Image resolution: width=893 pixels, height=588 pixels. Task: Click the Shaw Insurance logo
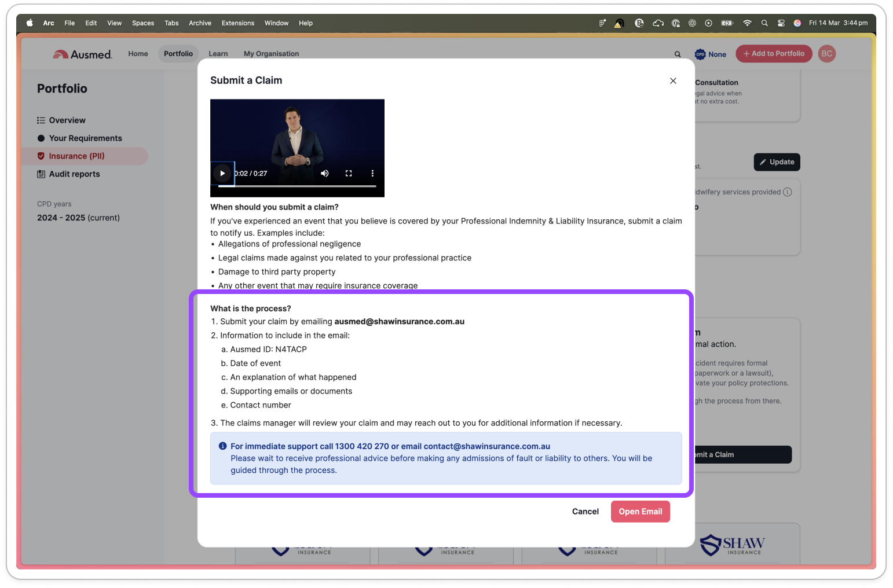(733, 544)
